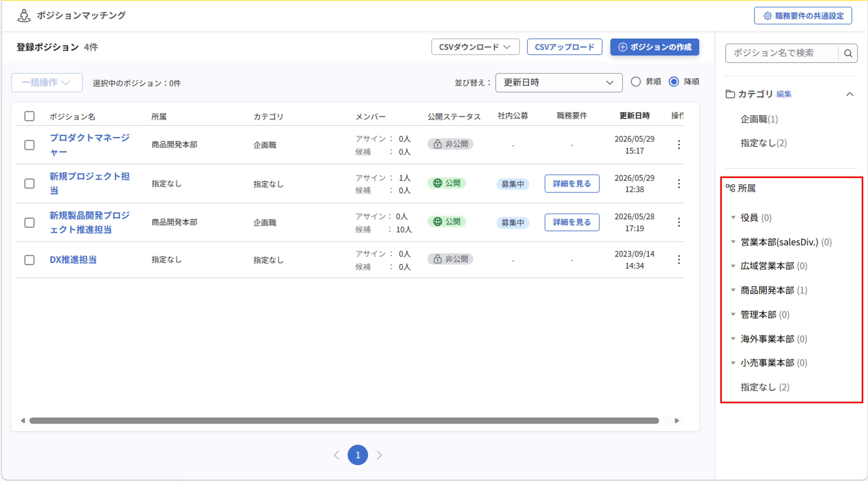Open 職務要件の共通設定 button
This screenshot has width=868, height=481.
(803, 16)
